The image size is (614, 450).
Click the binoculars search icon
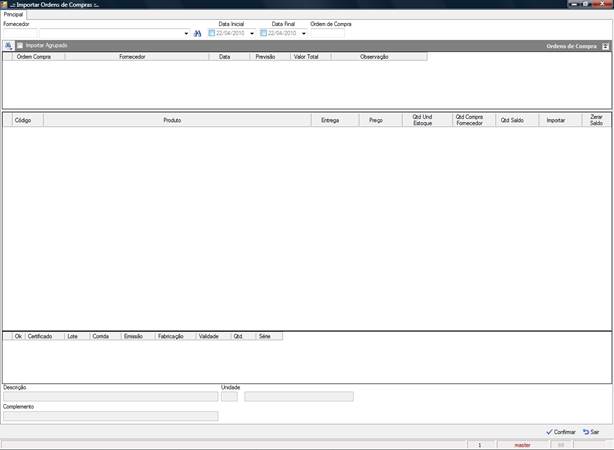pos(197,34)
